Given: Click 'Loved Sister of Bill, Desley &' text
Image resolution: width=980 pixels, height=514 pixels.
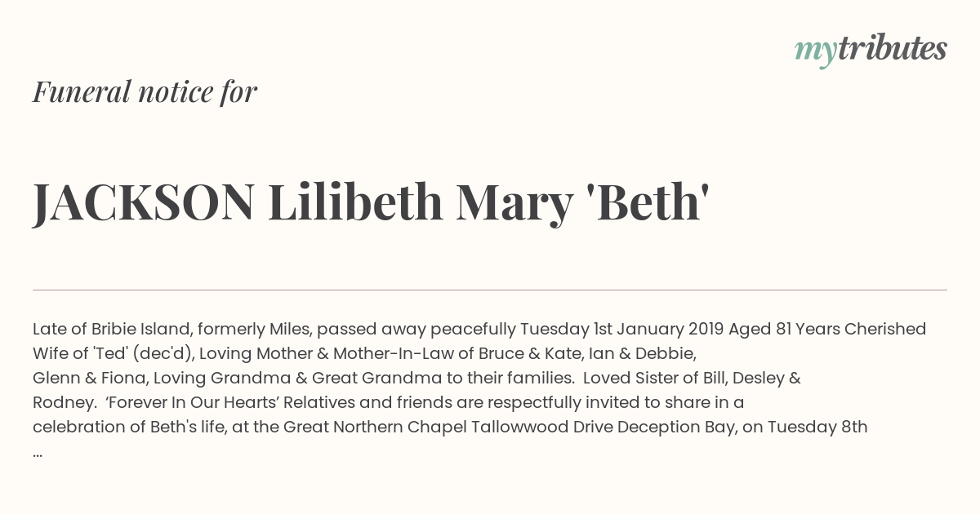Looking at the screenshot, I should point(691,379).
